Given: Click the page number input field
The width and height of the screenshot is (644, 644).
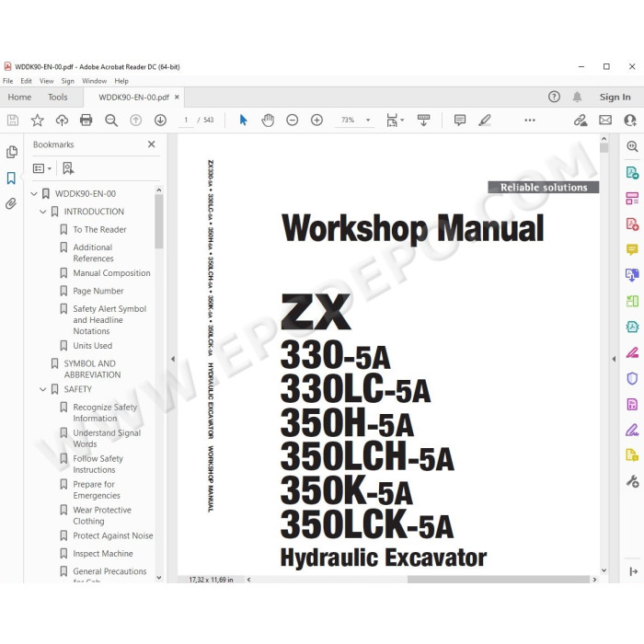Looking at the screenshot, I should [186, 120].
